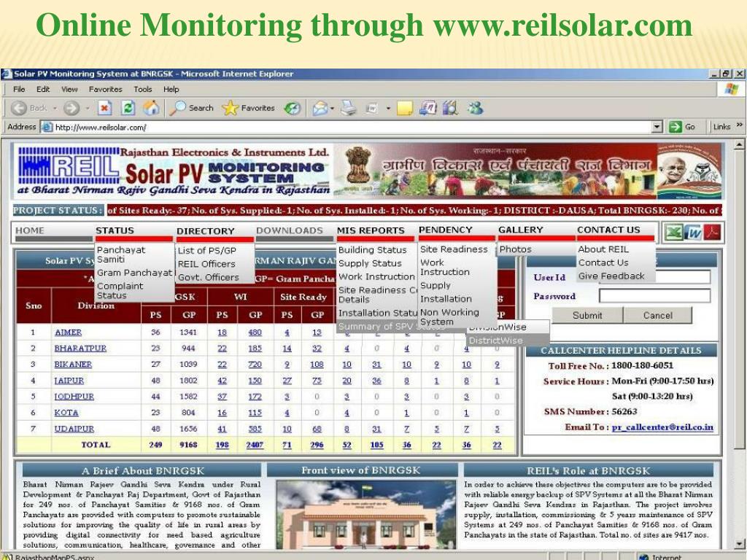
Task: Open the UDAIPUR division link
Action: point(74,429)
